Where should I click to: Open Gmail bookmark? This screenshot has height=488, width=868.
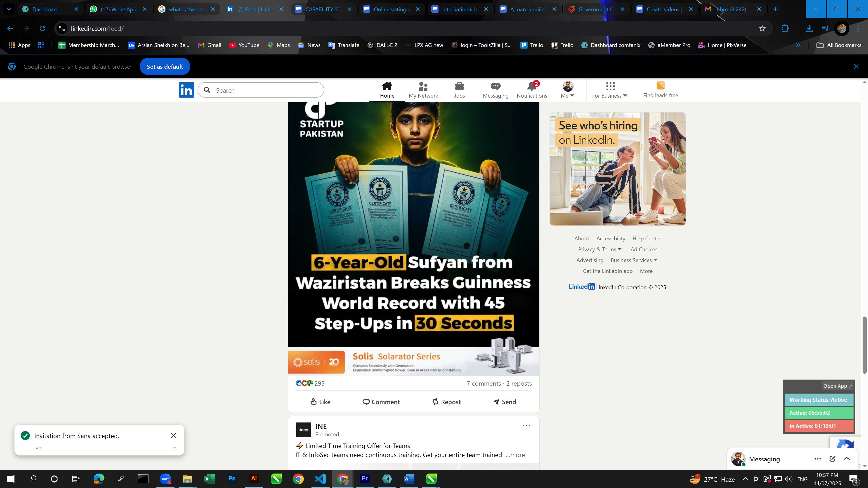click(209, 45)
